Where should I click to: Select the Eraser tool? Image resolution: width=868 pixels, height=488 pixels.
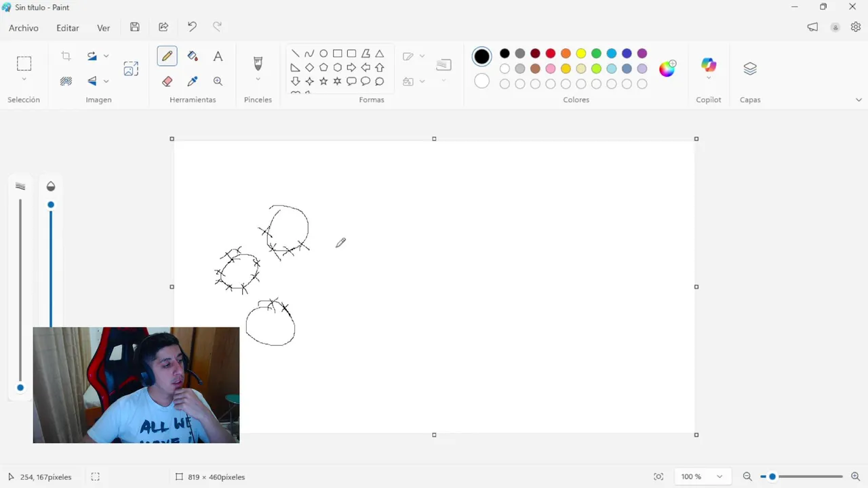coord(167,81)
